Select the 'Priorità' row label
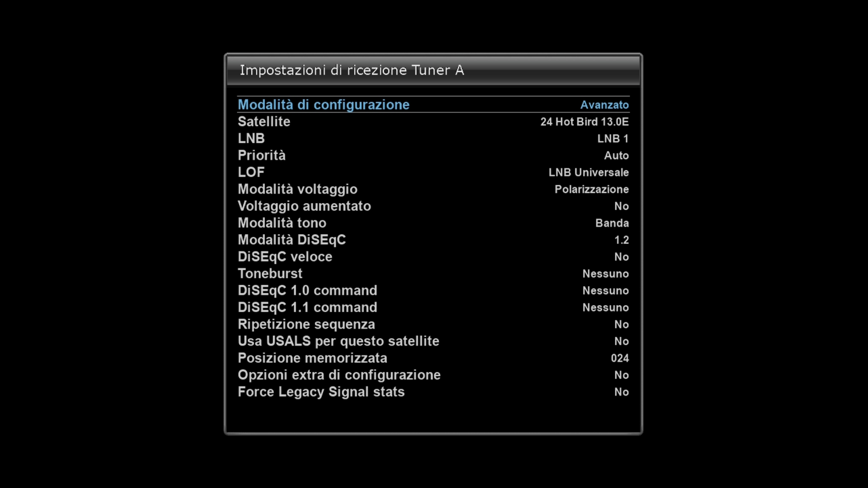Screen dimensions: 868x488 (262, 155)
